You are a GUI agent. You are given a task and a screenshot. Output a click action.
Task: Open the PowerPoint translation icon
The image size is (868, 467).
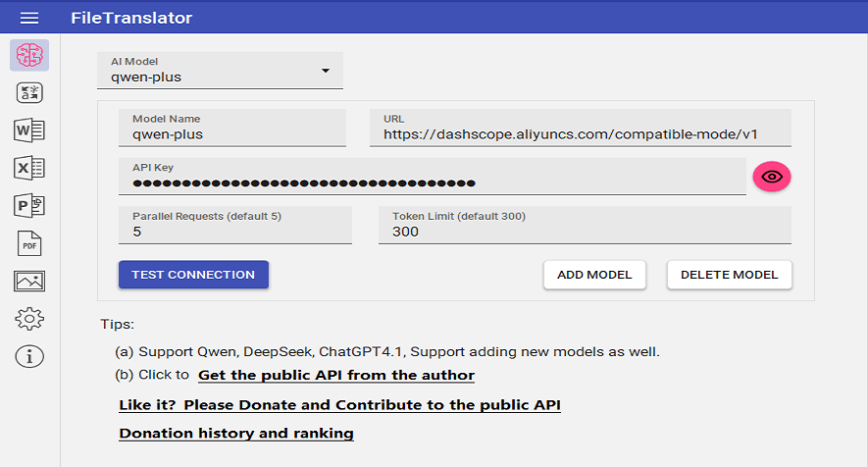coord(29,206)
